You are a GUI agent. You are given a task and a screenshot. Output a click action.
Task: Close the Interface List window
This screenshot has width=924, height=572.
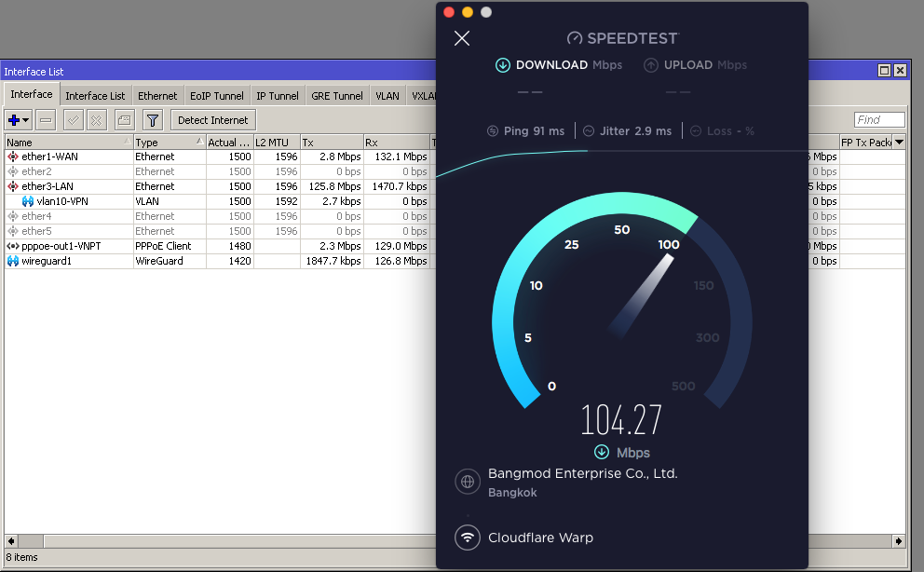tap(900, 71)
